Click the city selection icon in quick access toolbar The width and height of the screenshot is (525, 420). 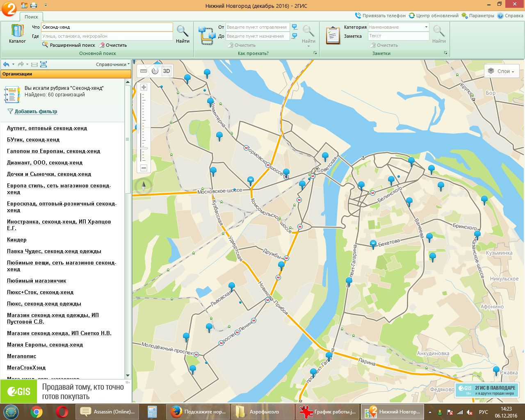point(24,5)
